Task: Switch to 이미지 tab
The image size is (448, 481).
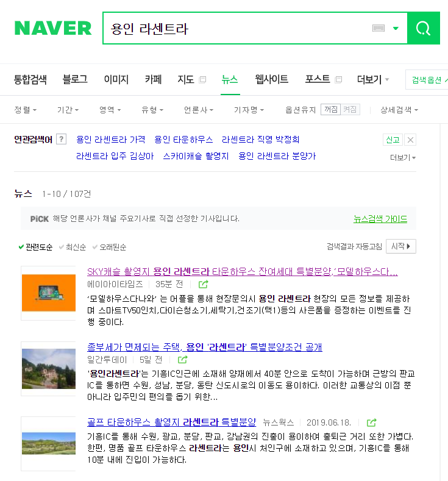Action: [x=116, y=79]
